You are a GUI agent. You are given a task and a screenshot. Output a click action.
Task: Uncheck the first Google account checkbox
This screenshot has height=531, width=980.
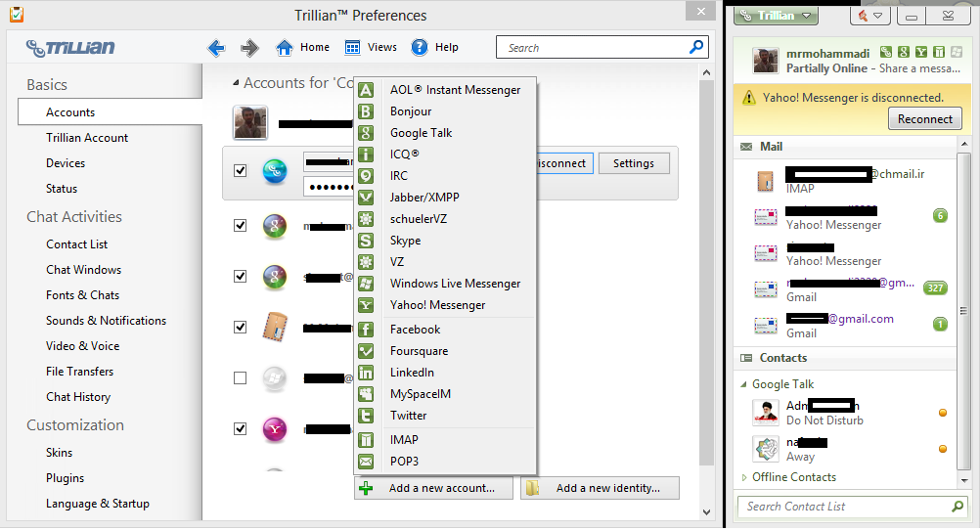point(240,226)
